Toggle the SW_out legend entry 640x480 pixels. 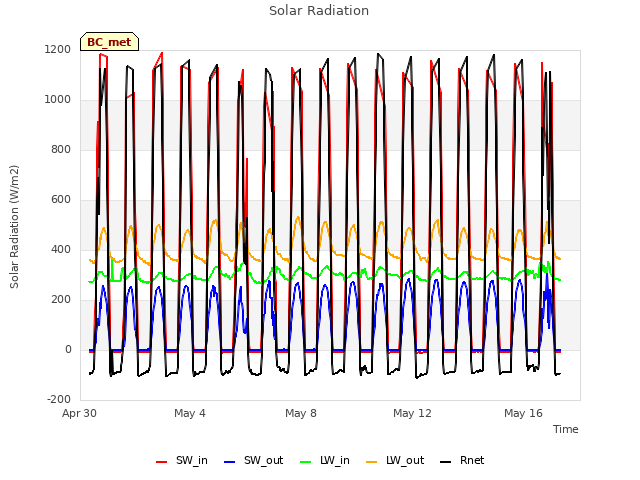(x=253, y=460)
